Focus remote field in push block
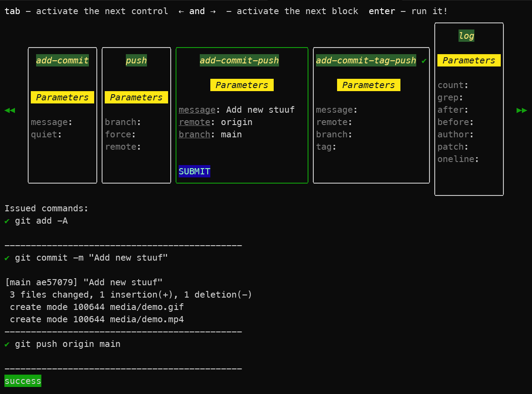The width and height of the screenshot is (532, 394). (x=123, y=147)
